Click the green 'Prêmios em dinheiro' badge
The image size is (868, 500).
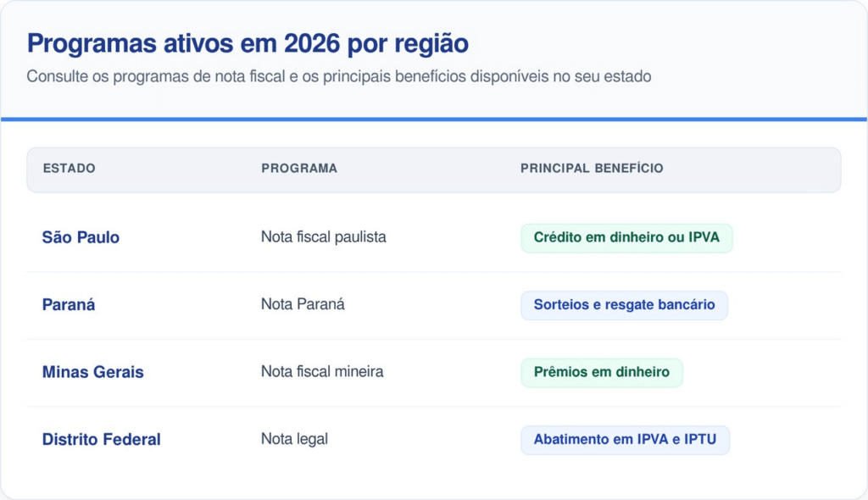click(601, 372)
